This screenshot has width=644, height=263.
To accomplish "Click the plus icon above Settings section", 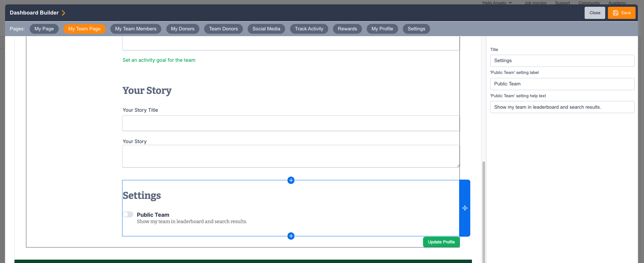I will pyautogui.click(x=291, y=180).
